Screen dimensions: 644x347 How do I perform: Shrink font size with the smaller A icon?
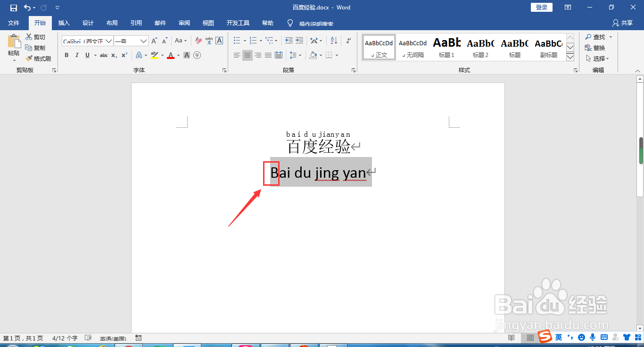(x=165, y=41)
